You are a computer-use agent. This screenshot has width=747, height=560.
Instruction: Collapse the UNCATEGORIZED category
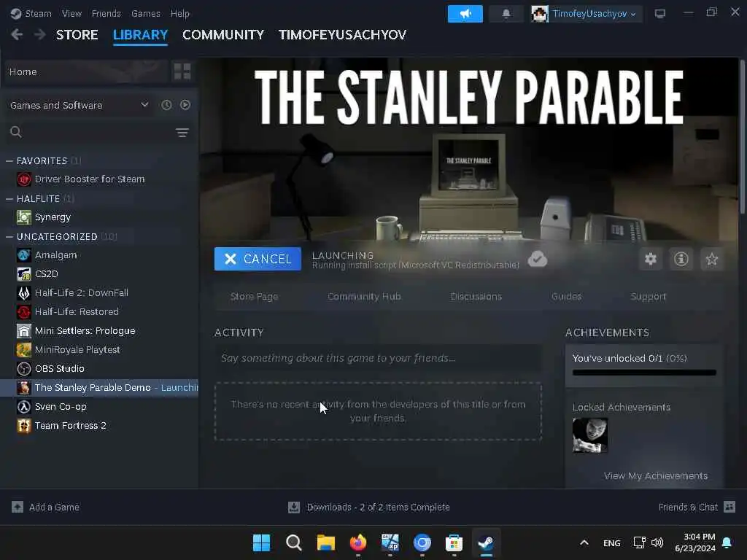click(9, 237)
